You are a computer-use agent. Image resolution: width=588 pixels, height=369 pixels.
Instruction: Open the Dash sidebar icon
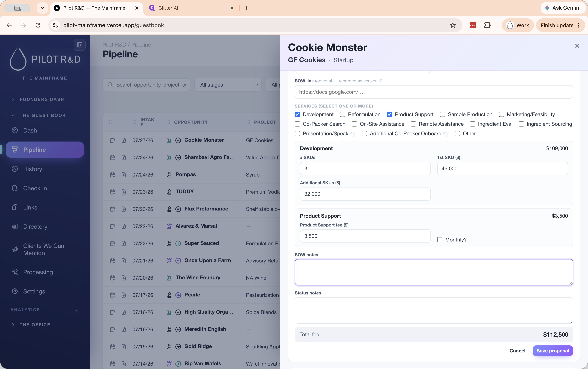point(15,130)
